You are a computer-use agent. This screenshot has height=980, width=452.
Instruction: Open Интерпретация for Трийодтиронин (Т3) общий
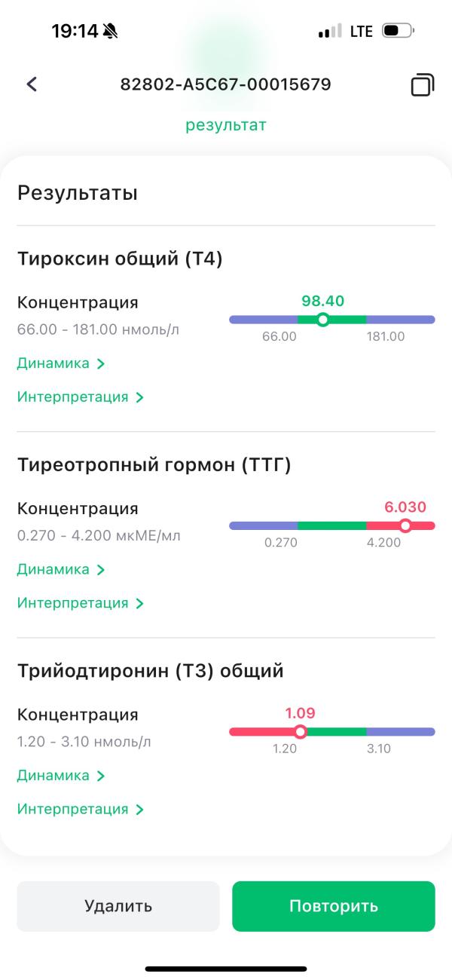tap(81, 809)
